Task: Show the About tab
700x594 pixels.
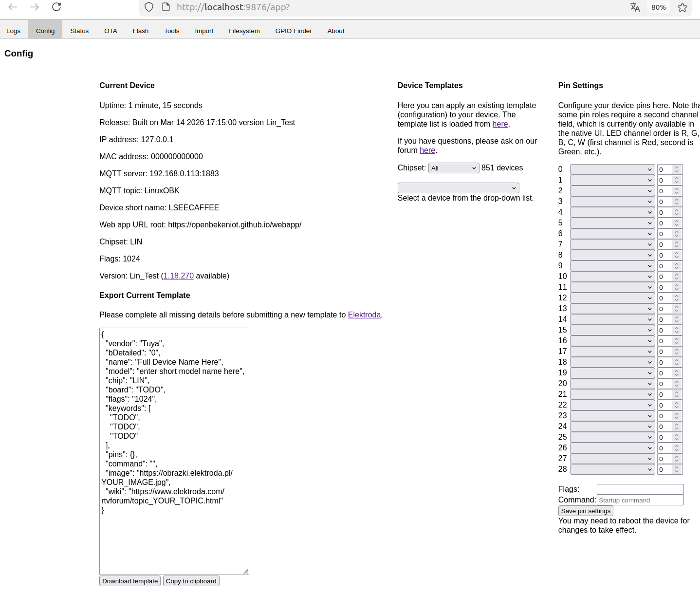Action: point(336,31)
